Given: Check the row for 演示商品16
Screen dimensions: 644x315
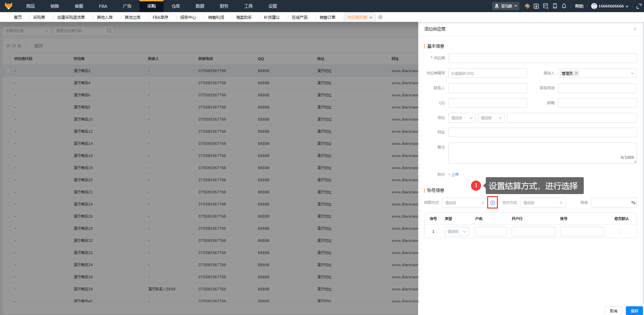Looking at the screenshot, I should [x=8, y=156].
